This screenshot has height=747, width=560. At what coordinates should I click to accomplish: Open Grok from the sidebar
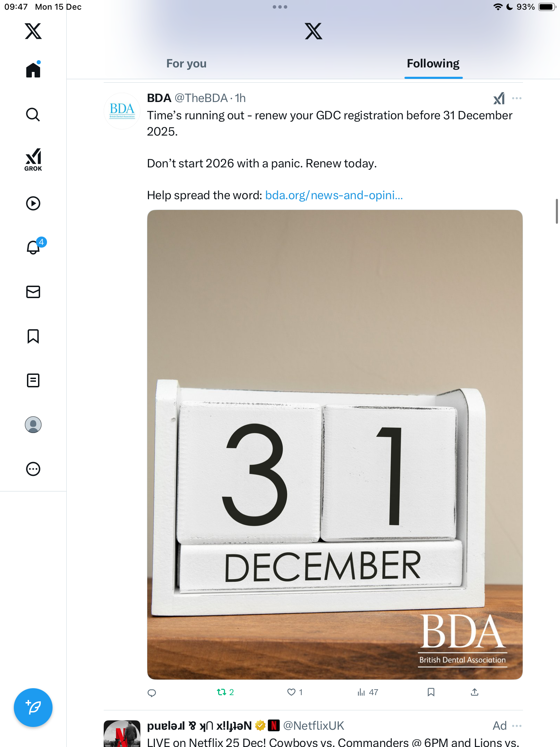tap(33, 159)
